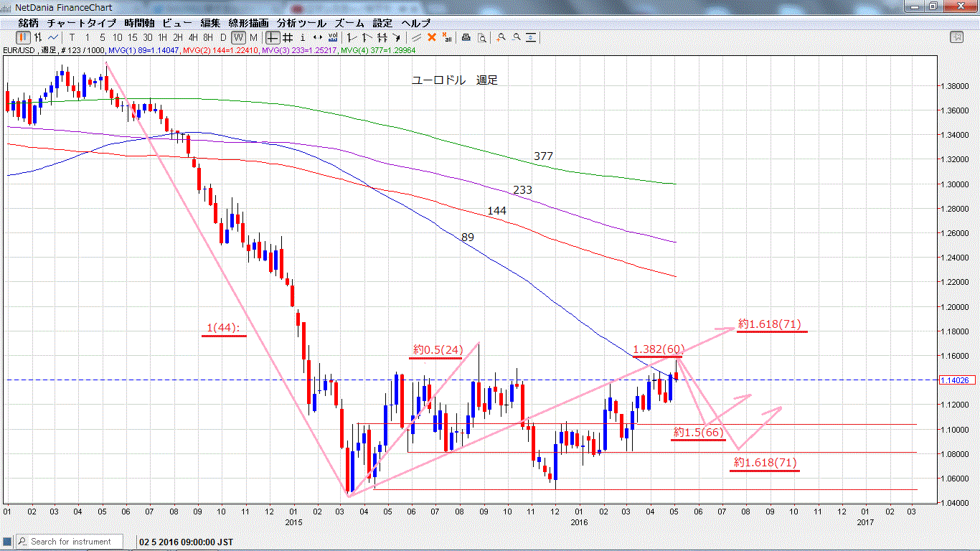Image resolution: width=980 pixels, height=551 pixels.
Task: Toggle the crosshair cursor icon
Action: pos(273,37)
